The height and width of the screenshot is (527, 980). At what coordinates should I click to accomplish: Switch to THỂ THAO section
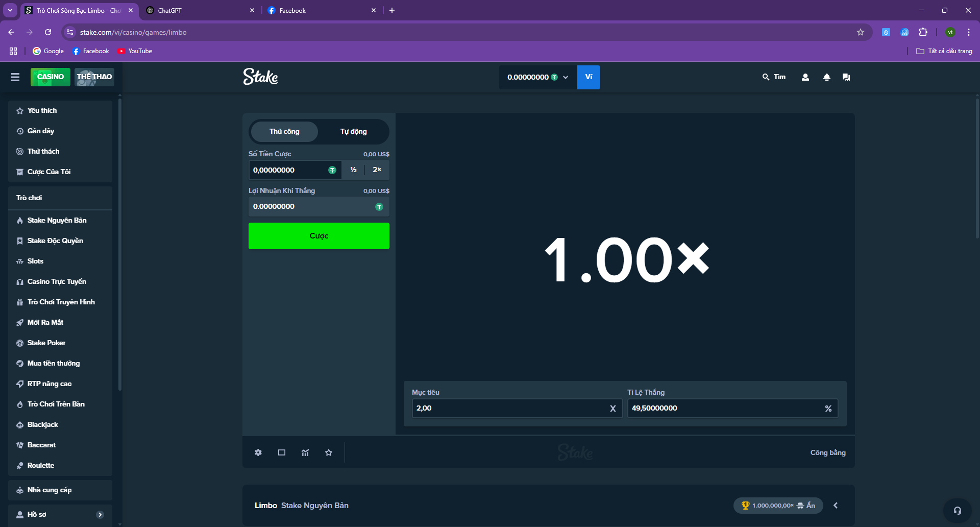[x=94, y=77]
